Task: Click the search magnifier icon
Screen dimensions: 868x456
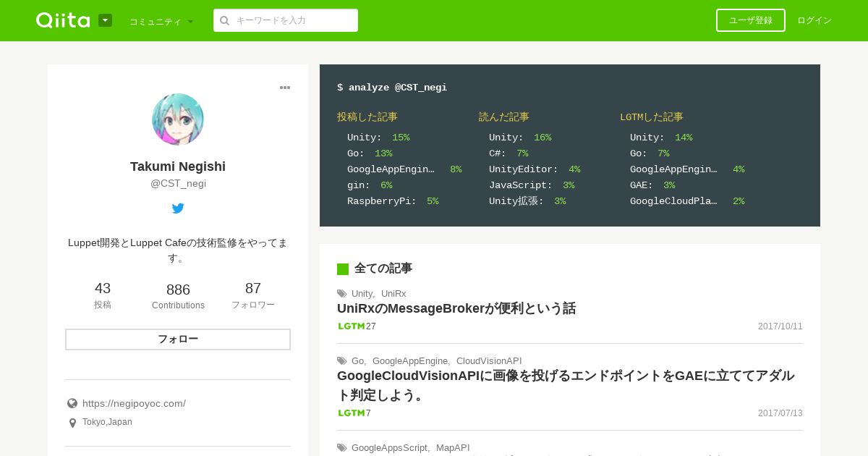Action: point(224,21)
